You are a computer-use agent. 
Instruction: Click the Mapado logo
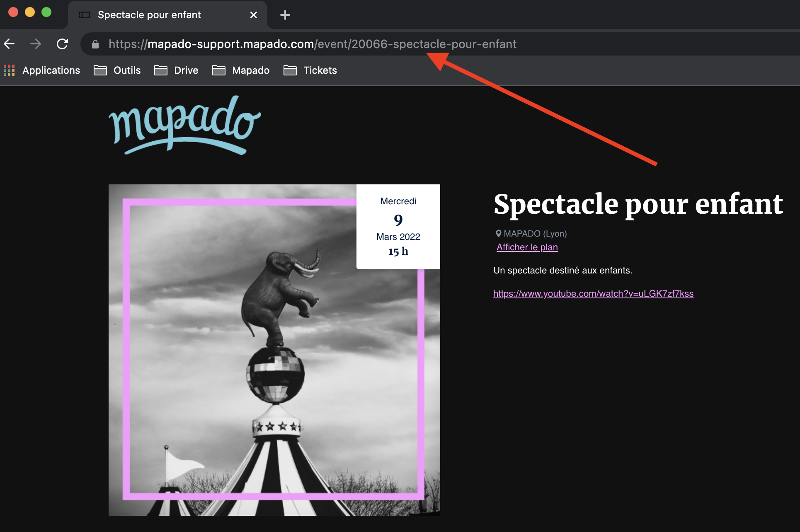[184, 125]
